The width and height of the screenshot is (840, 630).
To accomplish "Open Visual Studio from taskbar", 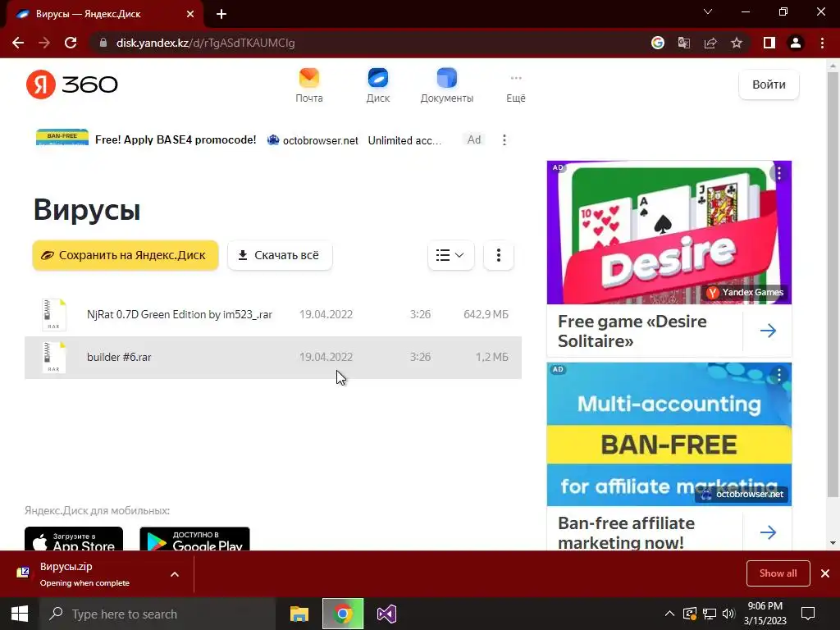I will coord(386,614).
